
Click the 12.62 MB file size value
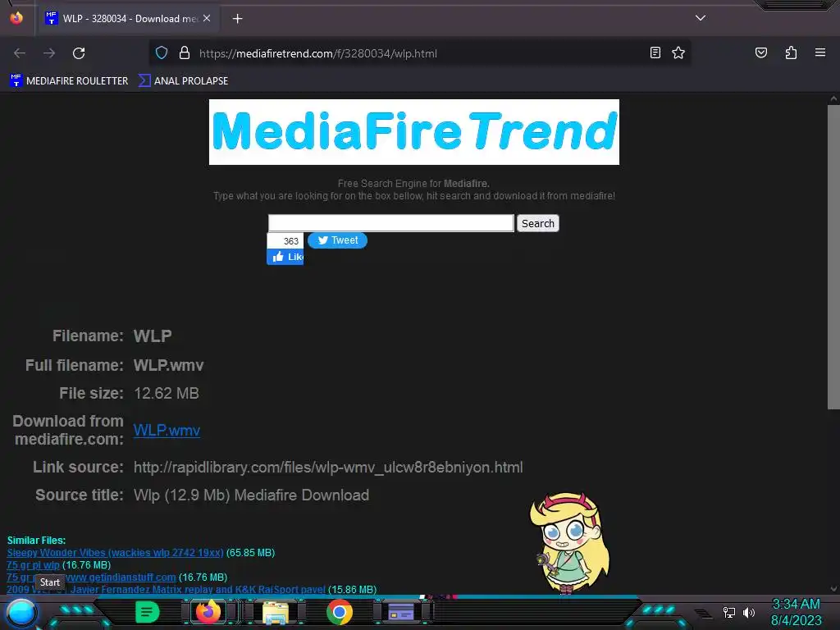click(x=166, y=393)
